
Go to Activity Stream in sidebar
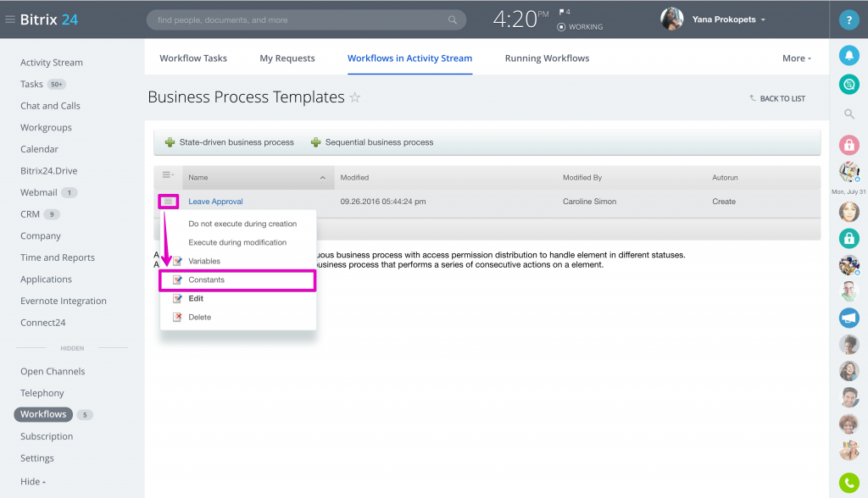(52, 63)
